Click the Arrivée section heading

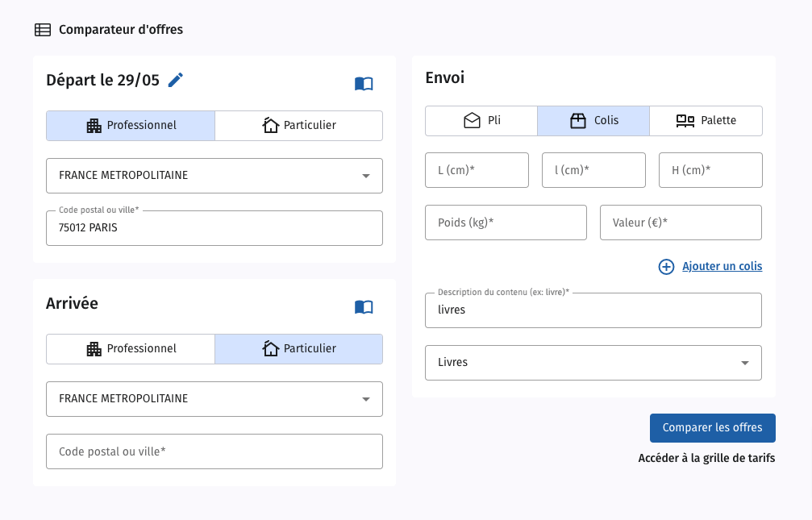[72, 303]
